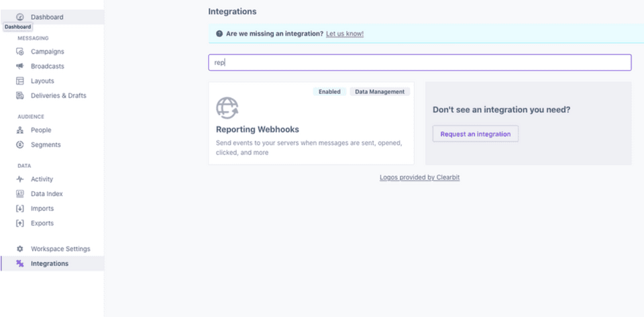The image size is (644, 317).
Task: Click the Integrations page heading
Action: point(233,11)
